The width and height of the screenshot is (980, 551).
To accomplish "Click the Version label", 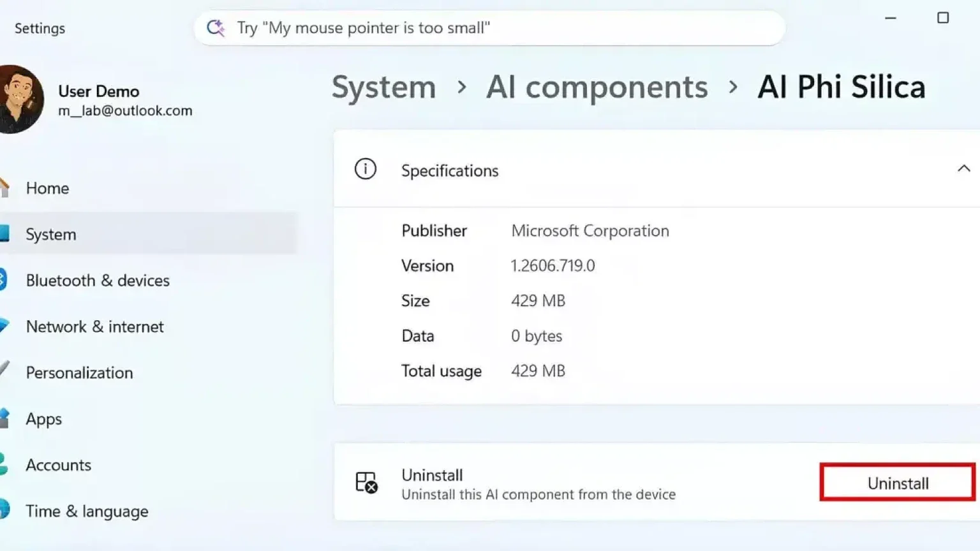I will (x=427, y=265).
